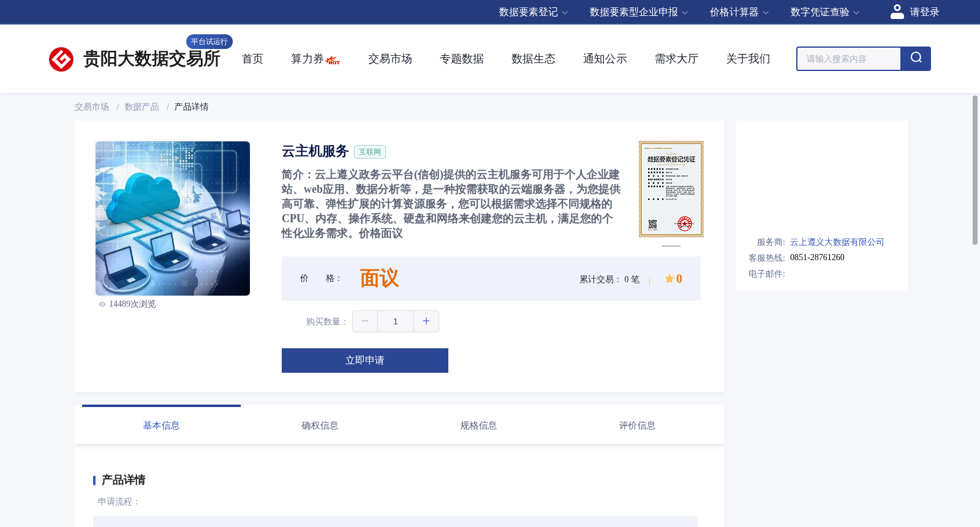Click 交易市场 in the breadcrumb
The height and width of the screenshot is (527, 980).
click(x=92, y=107)
